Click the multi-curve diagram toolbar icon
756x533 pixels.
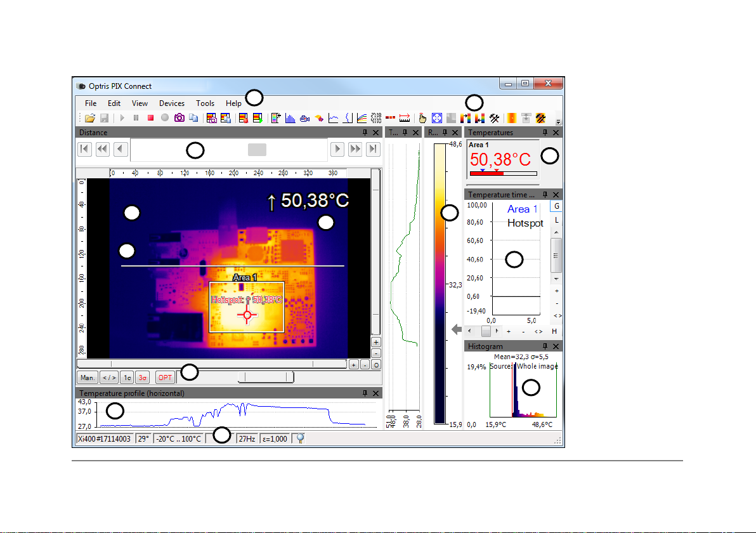(x=362, y=118)
